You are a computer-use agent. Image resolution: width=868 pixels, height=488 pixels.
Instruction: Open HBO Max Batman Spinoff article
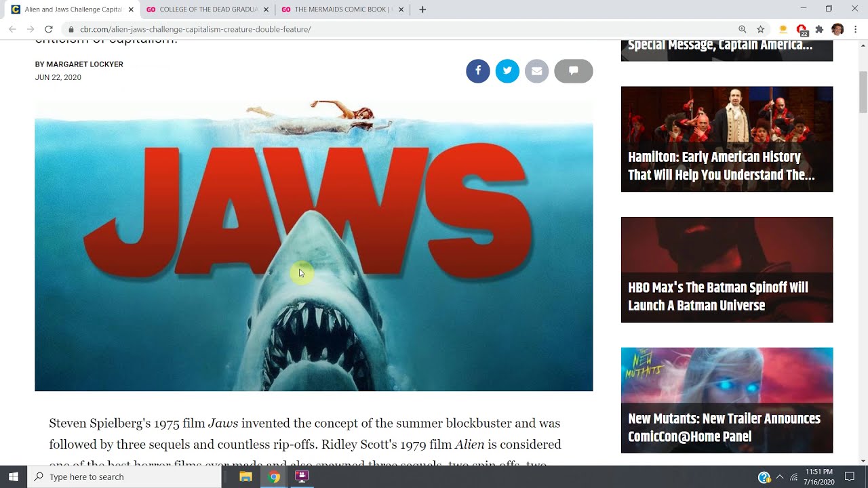coord(726,270)
